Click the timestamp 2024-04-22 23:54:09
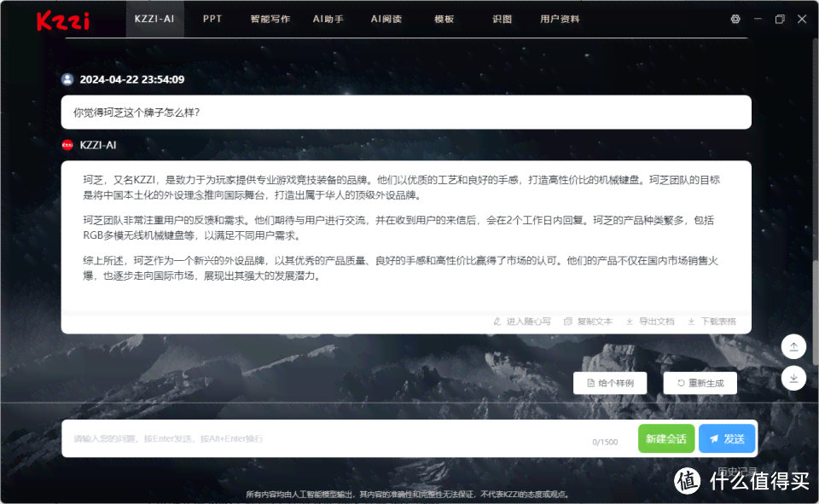This screenshot has width=819, height=504. pyautogui.click(x=132, y=79)
